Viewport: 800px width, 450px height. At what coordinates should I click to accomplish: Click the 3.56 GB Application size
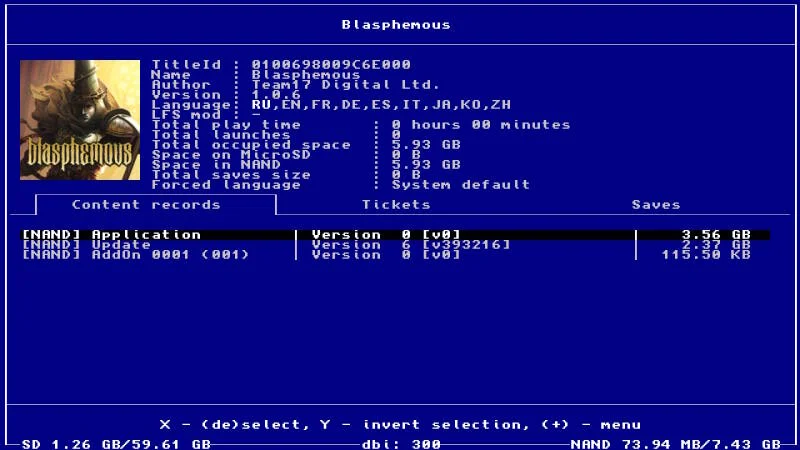coord(716,235)
